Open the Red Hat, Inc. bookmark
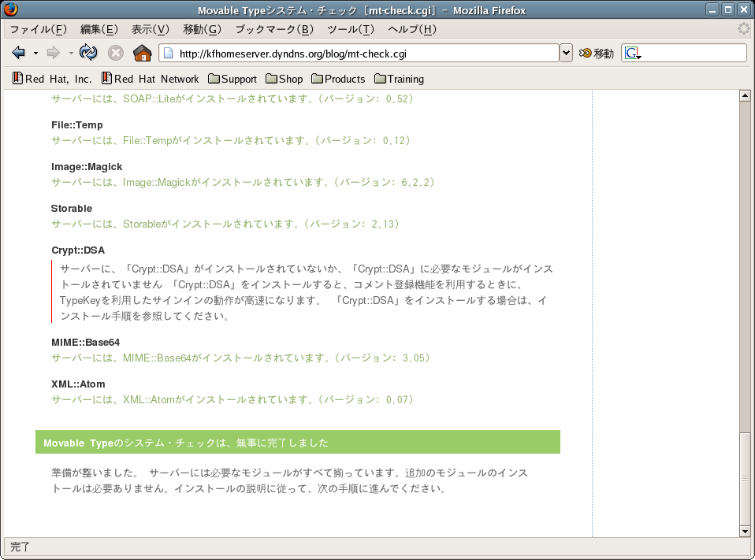755x560 pixels. [x=52, y=79]
